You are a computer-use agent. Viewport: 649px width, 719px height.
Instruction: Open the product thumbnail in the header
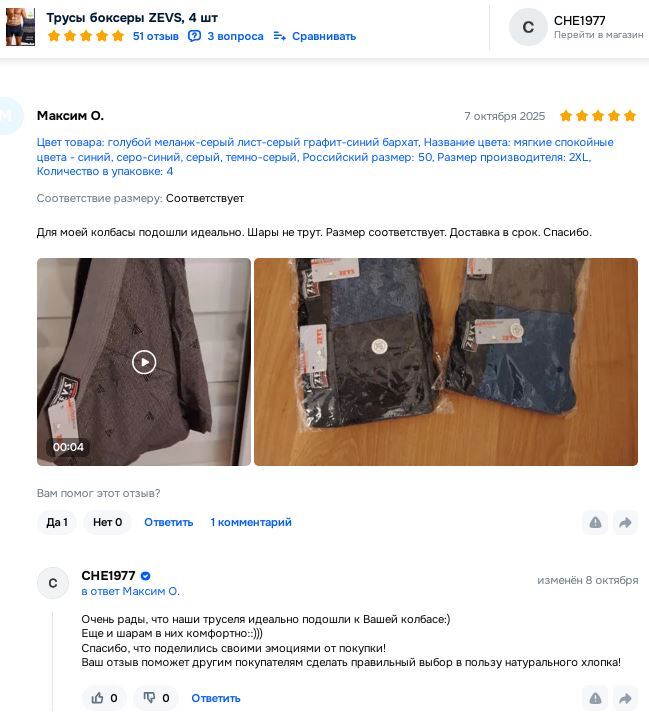point(20,27)
